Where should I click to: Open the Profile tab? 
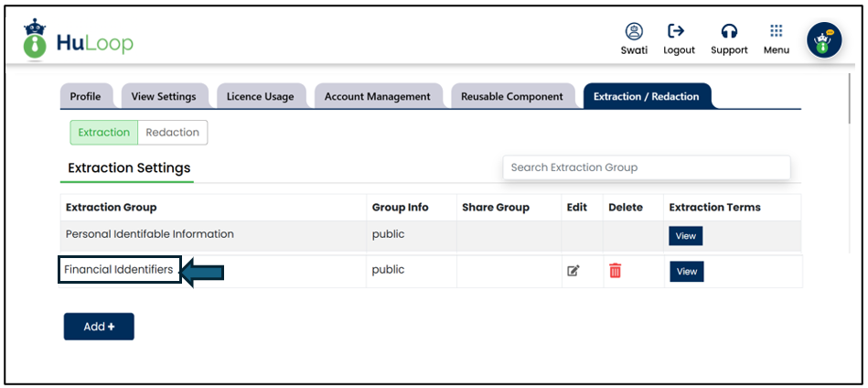click(86, 97)
